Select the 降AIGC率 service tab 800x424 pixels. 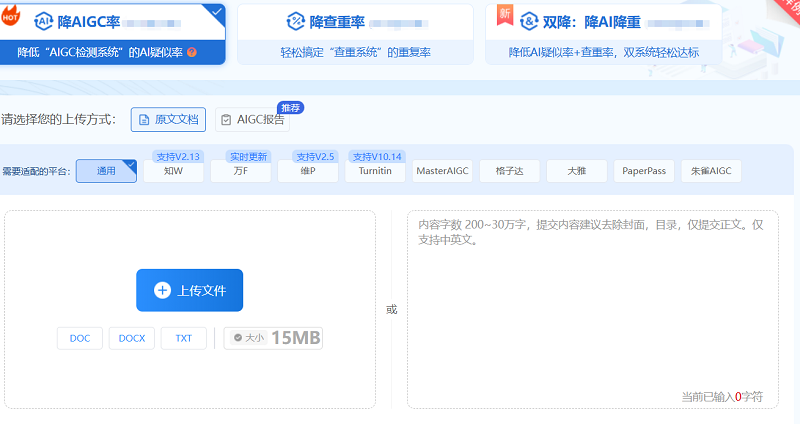tap(112, 35)
